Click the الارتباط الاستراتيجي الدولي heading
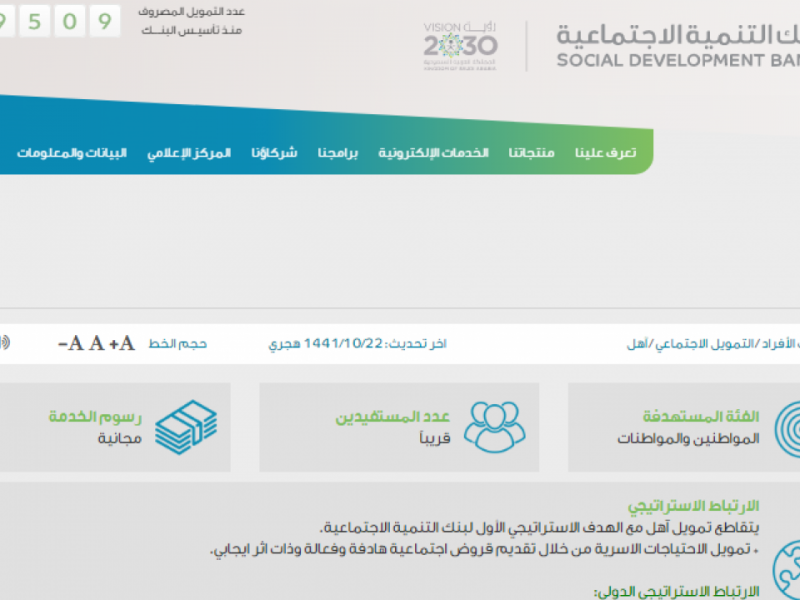This screenshot has width=800, height=600. pyautogui.click(x=677, y=592)
